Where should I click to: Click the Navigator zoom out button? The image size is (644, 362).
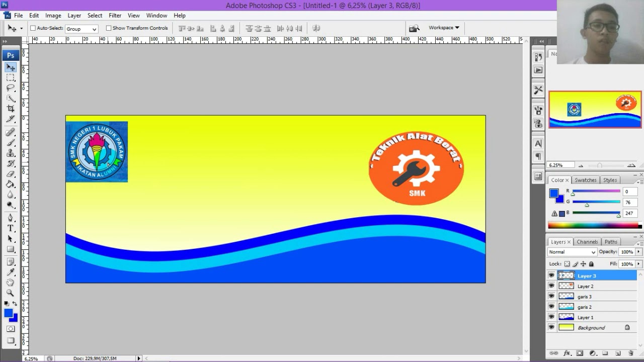click(x=581, y=165)
